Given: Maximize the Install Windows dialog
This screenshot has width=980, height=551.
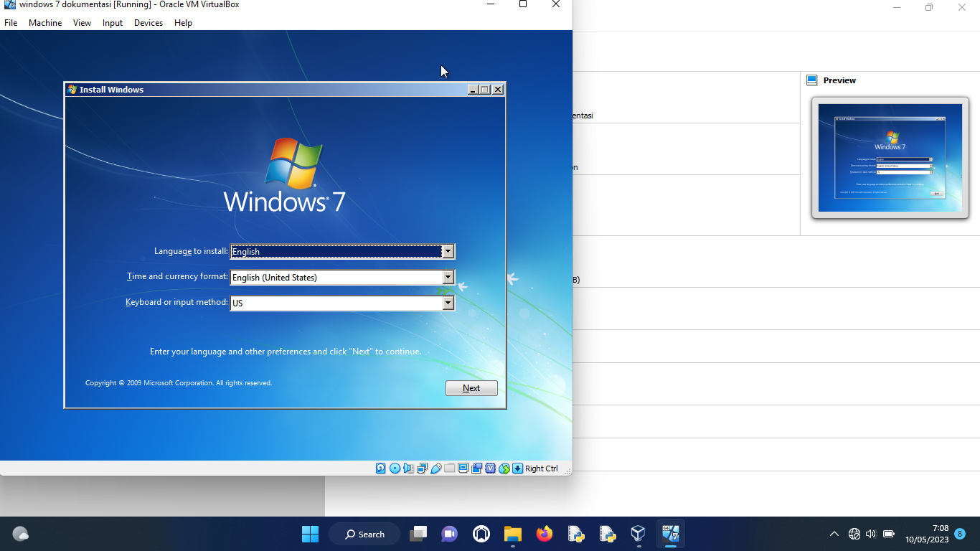Looking at the screenshot, I should (x=485, y=90).
